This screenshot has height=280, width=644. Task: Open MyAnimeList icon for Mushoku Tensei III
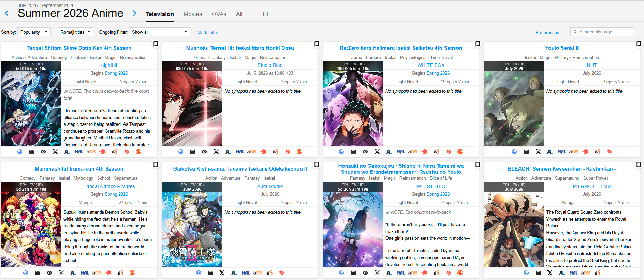(240, 152)
